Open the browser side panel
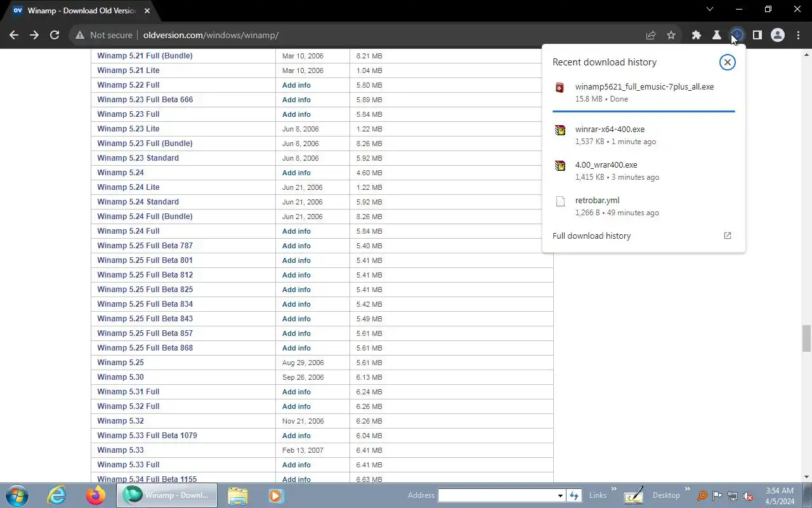The image size is (812, 508). [757, 36]
